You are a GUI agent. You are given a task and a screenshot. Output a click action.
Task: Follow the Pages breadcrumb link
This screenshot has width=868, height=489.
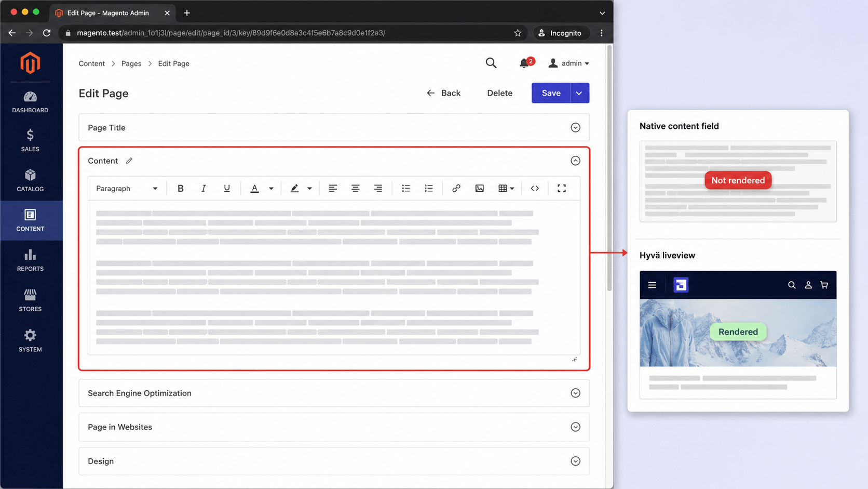pyautogui.click(x=131, y=63)
